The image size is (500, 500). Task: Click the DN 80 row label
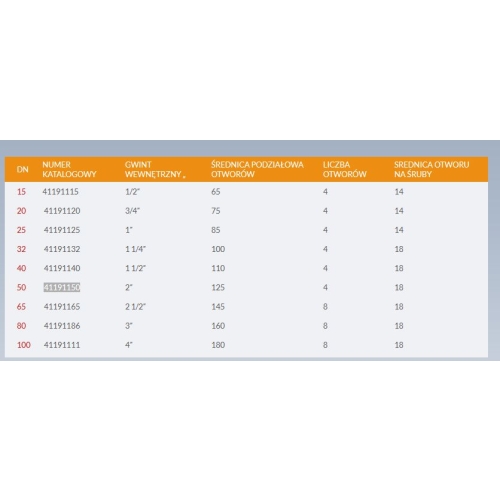coord(21,326)
